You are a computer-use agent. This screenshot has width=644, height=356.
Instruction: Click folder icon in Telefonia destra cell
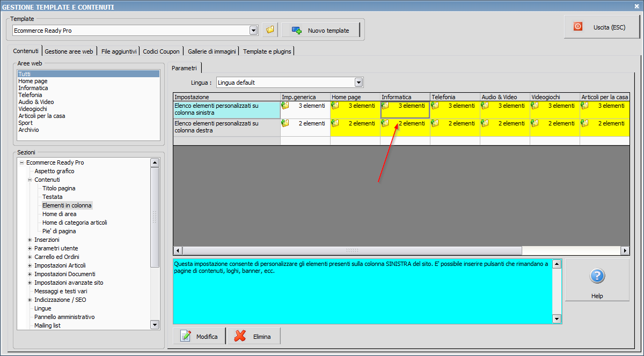435,123
